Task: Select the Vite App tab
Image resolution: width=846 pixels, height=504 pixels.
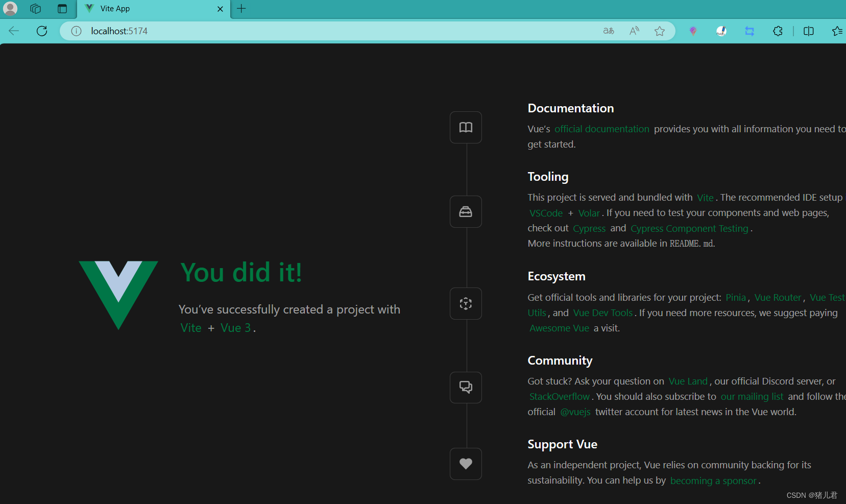Action: (154, 9)
